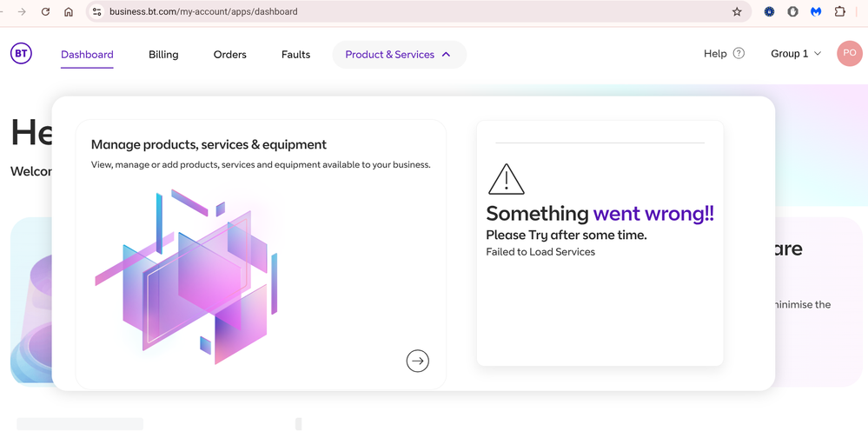
Task: Switch to the Billing tab
Action: 163,55
